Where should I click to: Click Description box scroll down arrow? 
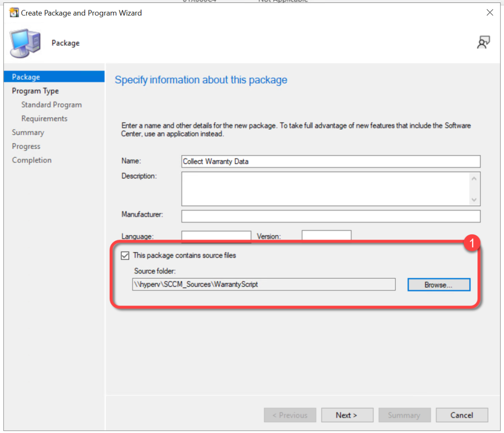pos(474,199)
